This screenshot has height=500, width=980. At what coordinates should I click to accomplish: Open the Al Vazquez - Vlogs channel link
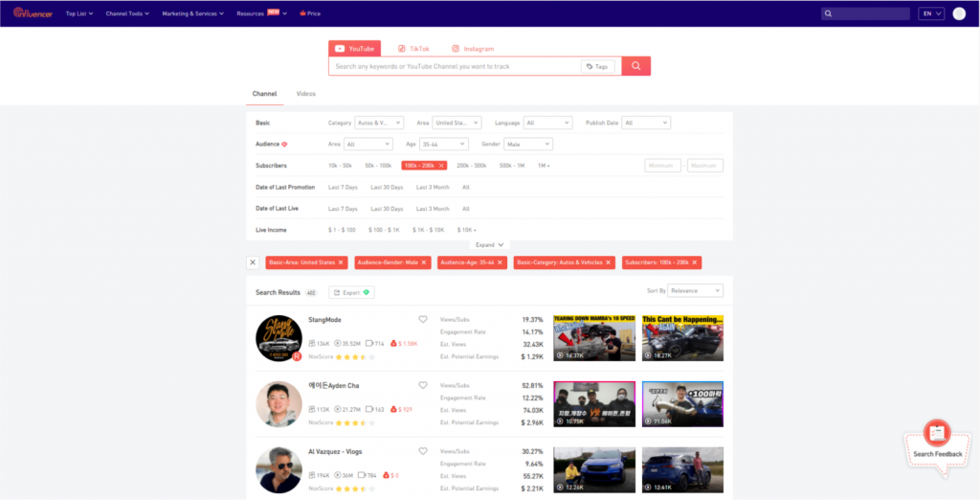335,451
